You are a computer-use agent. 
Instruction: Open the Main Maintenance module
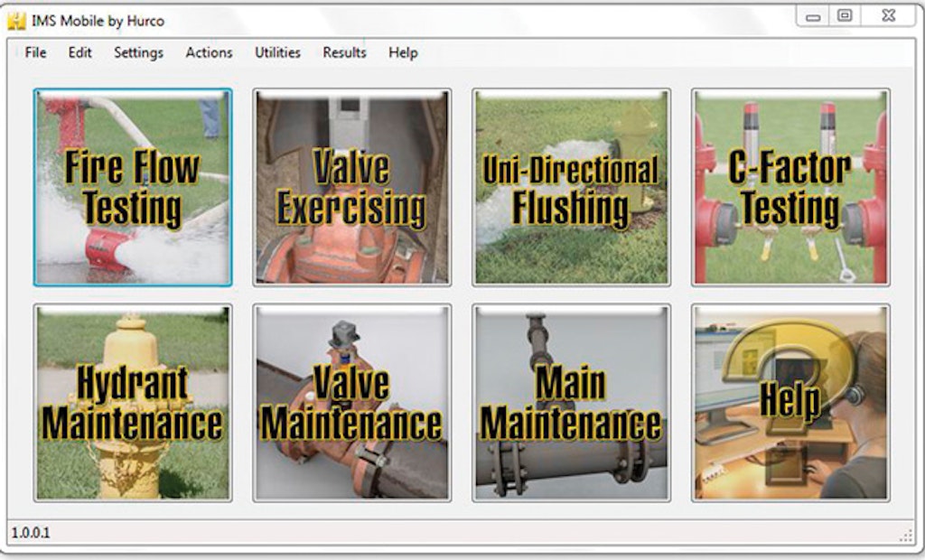tap(571, 403)
